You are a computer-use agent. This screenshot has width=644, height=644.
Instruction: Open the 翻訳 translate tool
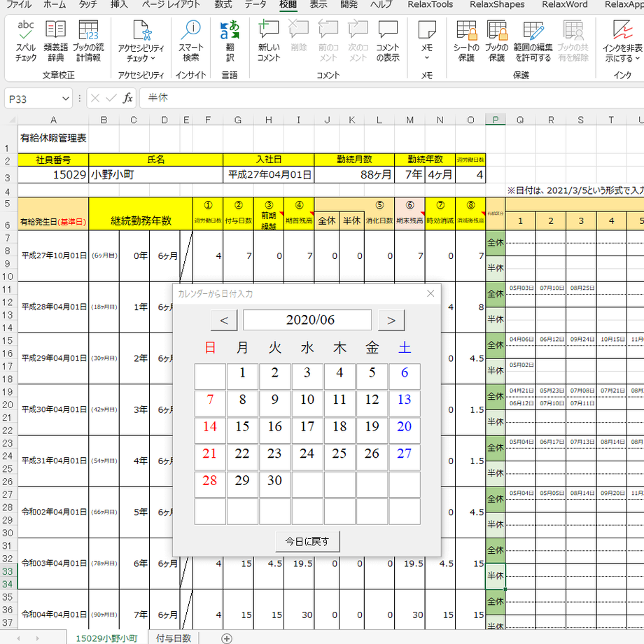(230, 41)
